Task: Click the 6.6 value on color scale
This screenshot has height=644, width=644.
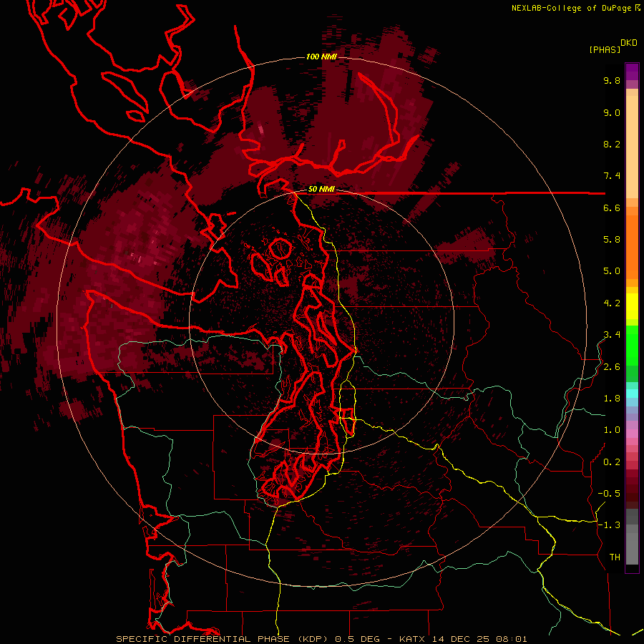Action: tap(612, 208)
